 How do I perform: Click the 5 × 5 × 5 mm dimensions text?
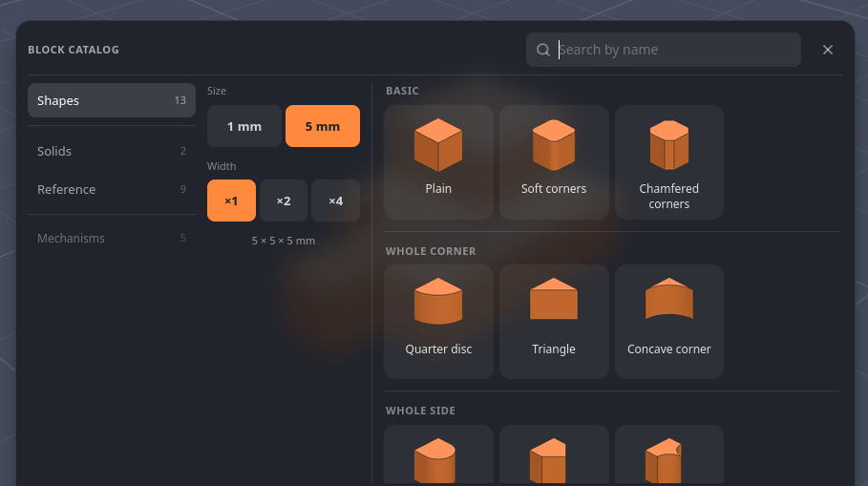click(x=284, y=241)
